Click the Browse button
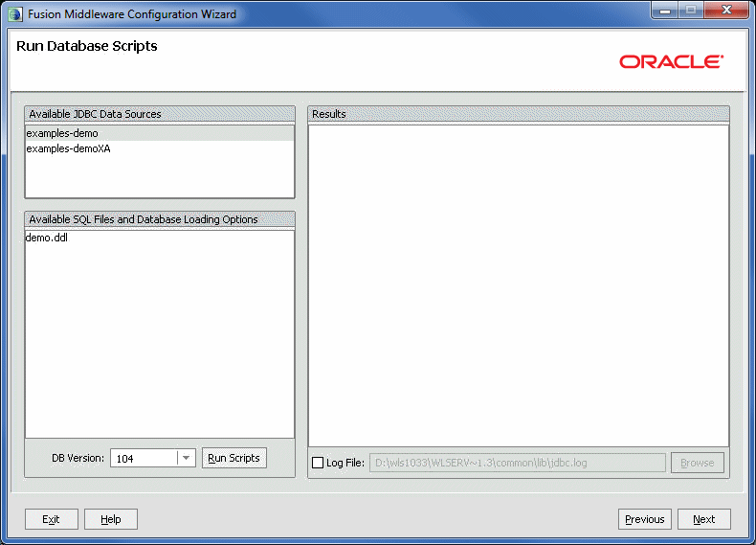The image size is (756, 545). pos(698,463)
